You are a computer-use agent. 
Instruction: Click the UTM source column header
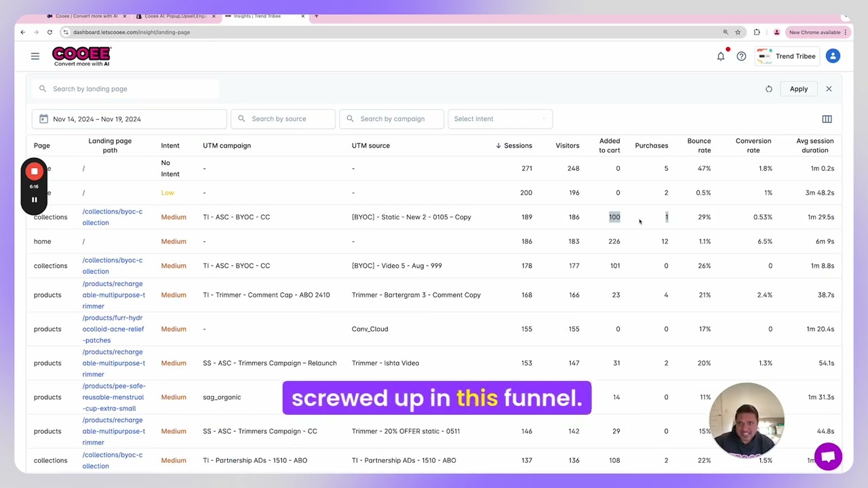[371, 146]
